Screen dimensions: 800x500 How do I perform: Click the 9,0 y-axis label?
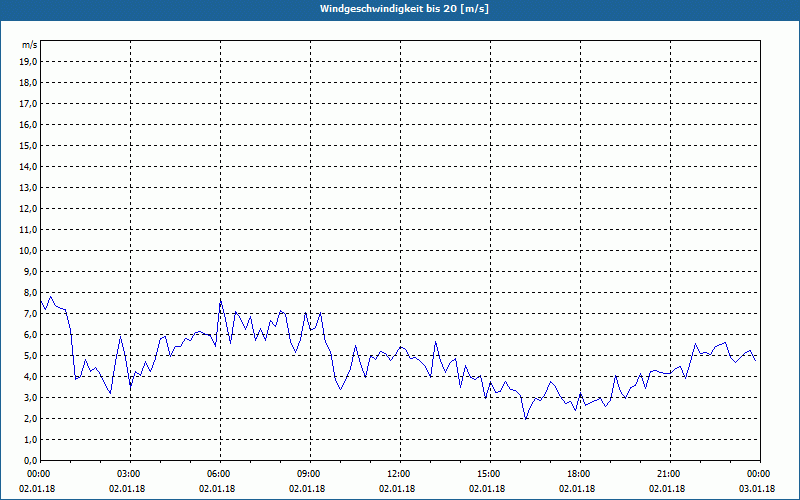tap(30, 271)
